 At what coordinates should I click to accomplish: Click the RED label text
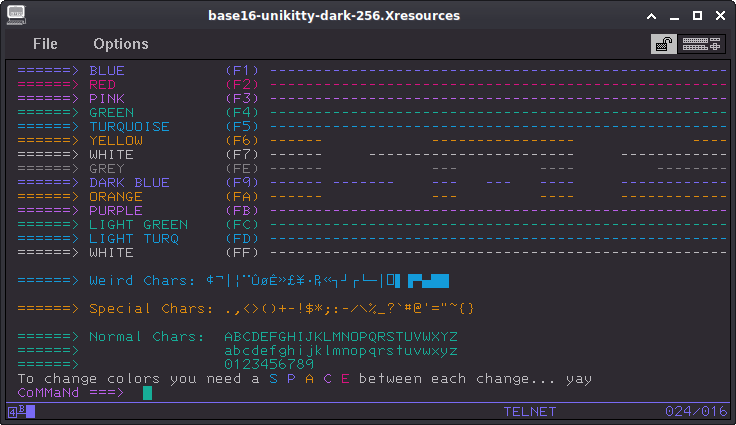click(102, 85)
